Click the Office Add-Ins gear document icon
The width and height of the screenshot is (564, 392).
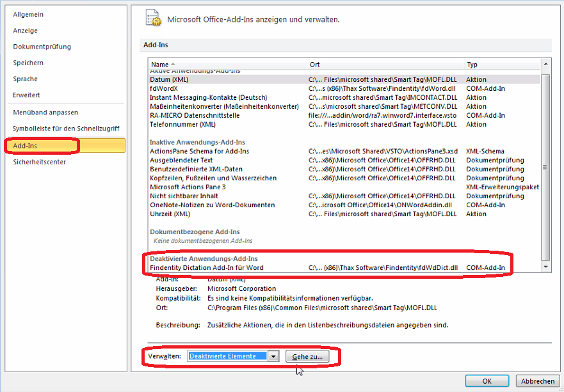(153, 18)
